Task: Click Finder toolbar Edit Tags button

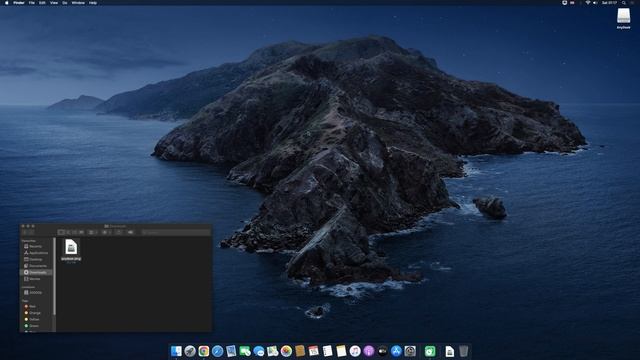Action: 131,232
